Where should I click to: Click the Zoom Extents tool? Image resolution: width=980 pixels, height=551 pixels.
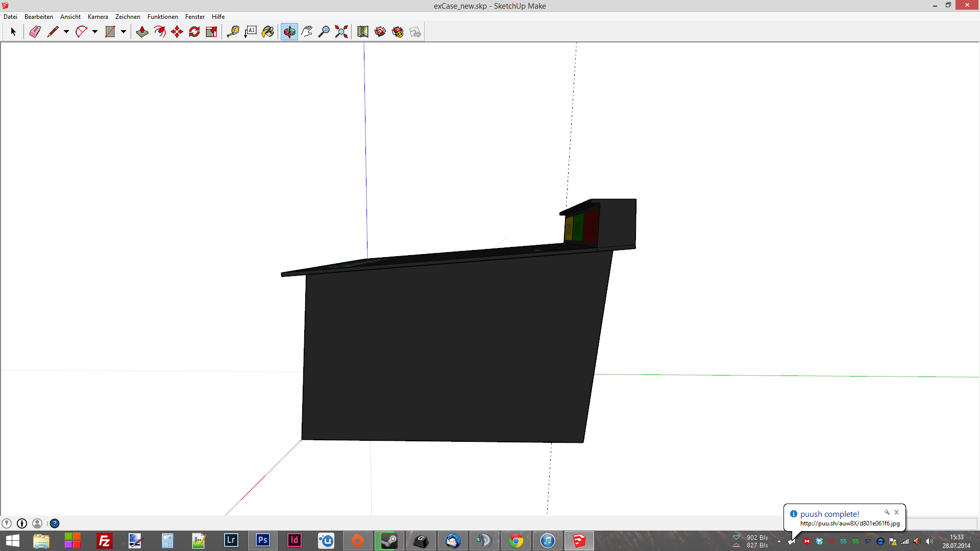[341, 32]
